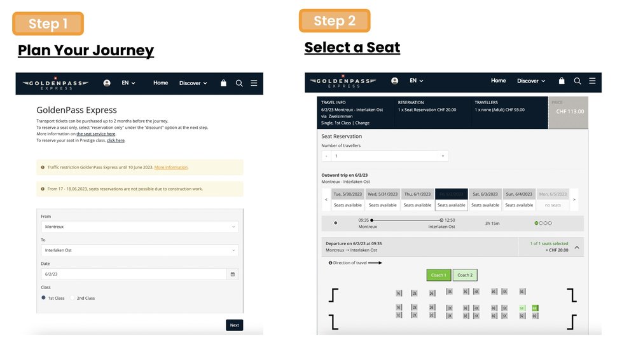
Task: Pick the highlighted dark green selected seat
Action: click(535, 308)
